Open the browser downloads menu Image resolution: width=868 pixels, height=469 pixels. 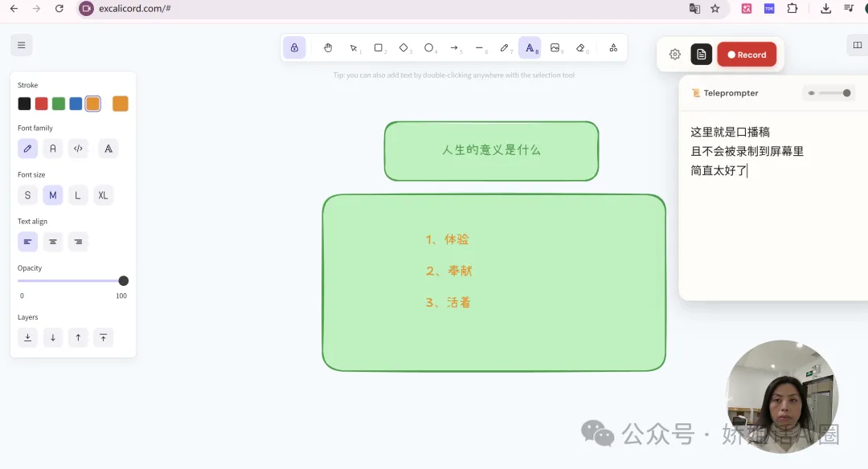coord(825,9)
